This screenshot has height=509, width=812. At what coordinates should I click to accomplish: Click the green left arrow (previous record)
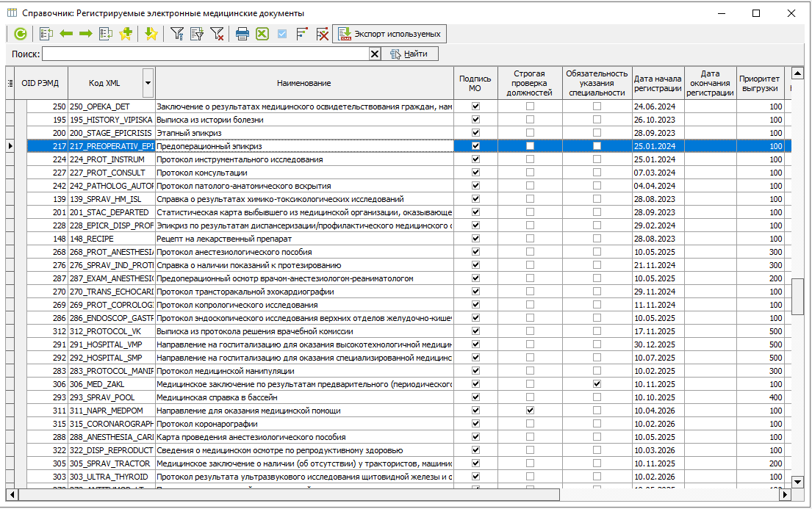point(66,35)
